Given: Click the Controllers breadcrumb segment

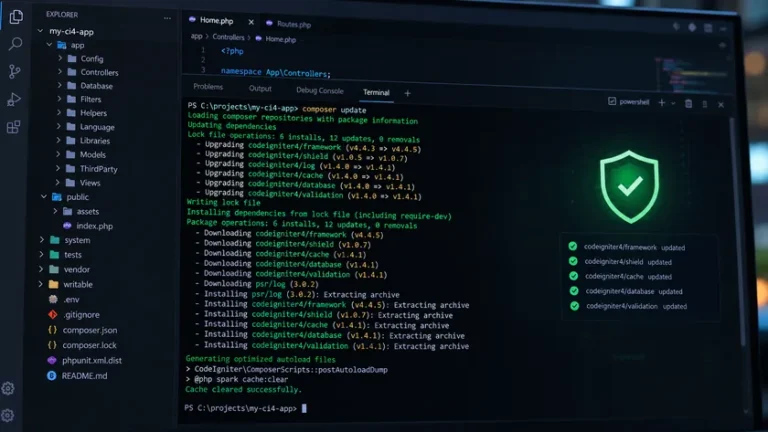Looking at the screenshot, I should click(x=228, y=37).
